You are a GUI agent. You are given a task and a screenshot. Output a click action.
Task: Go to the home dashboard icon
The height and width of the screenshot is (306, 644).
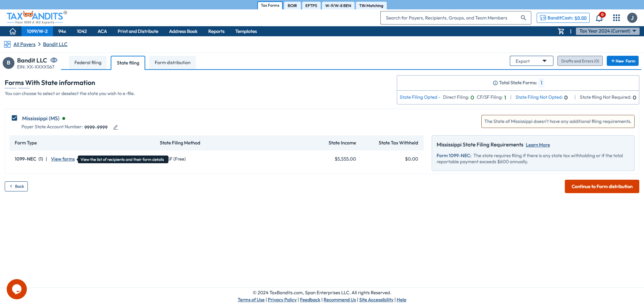[x=13, y=31]
